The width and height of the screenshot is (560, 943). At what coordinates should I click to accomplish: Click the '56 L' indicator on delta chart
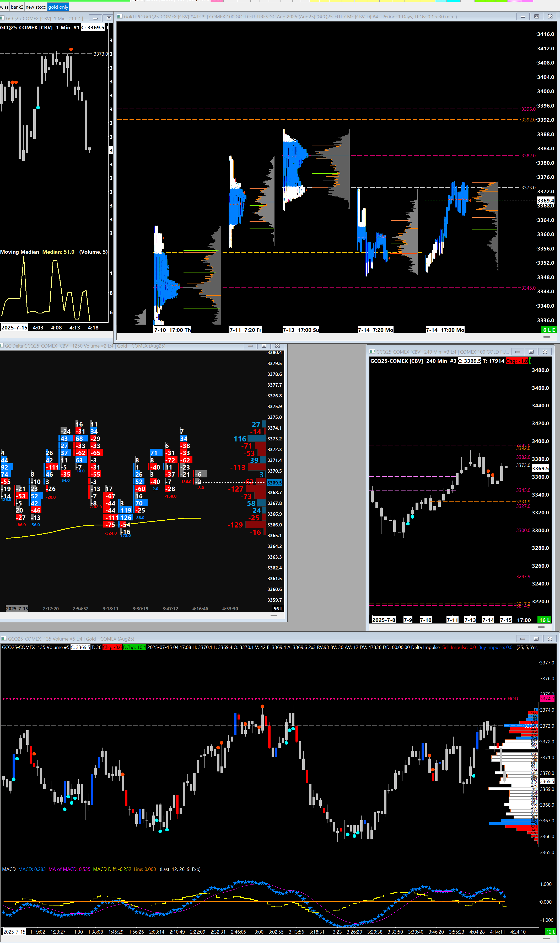[278, 609]
